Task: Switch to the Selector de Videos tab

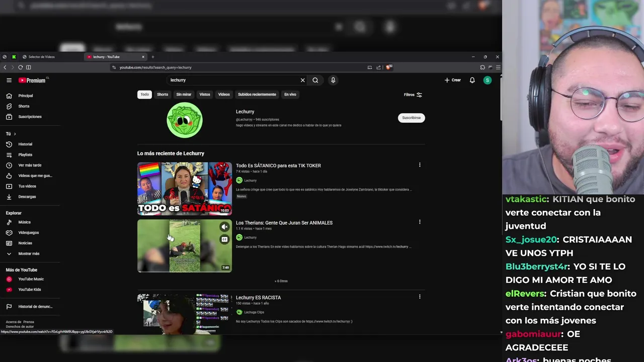Action: click(41, 57)
